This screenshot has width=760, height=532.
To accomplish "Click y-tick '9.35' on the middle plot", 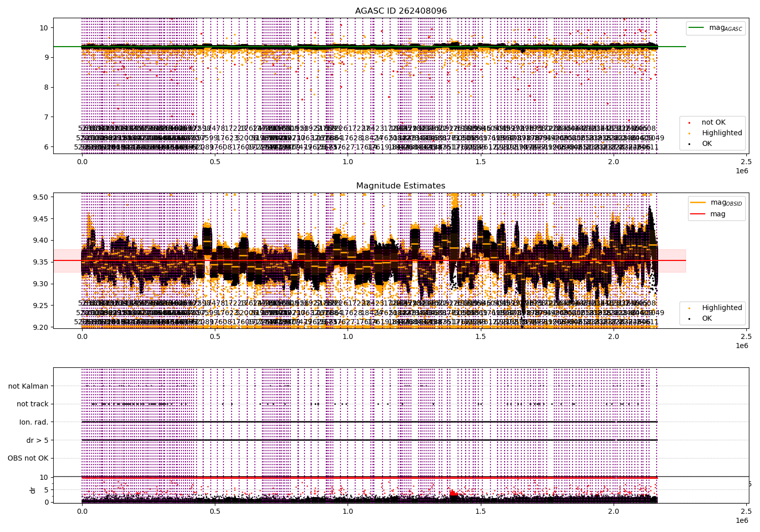I will pyautogui.click(x=41, y=262).
